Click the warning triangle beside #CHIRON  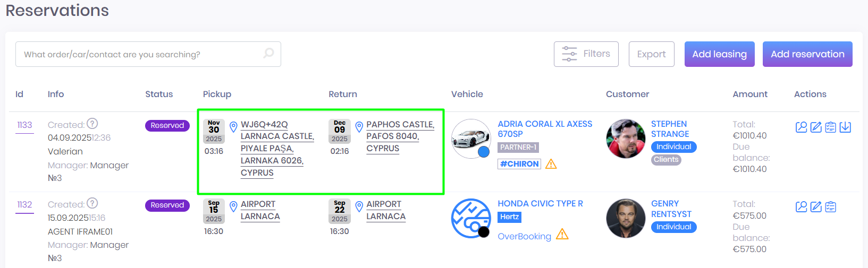(551, 164)
